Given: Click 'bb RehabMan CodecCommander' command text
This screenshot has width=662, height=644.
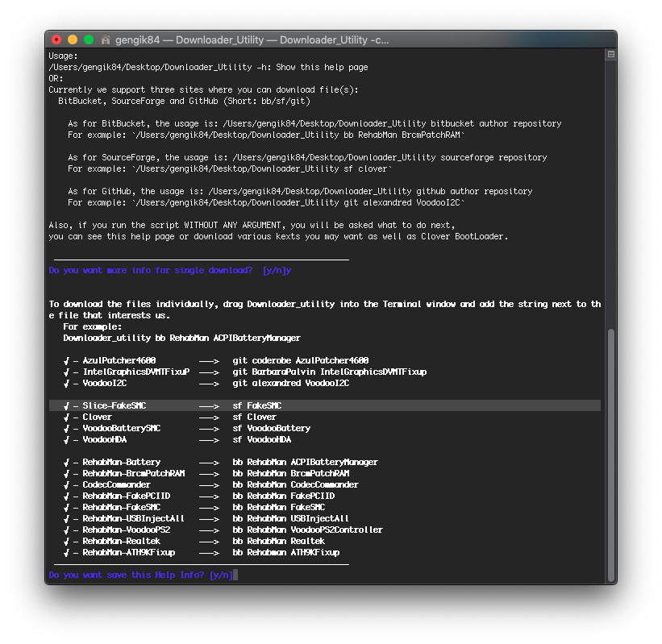Looking at the screenshot, I should click(x=296, y=485).
